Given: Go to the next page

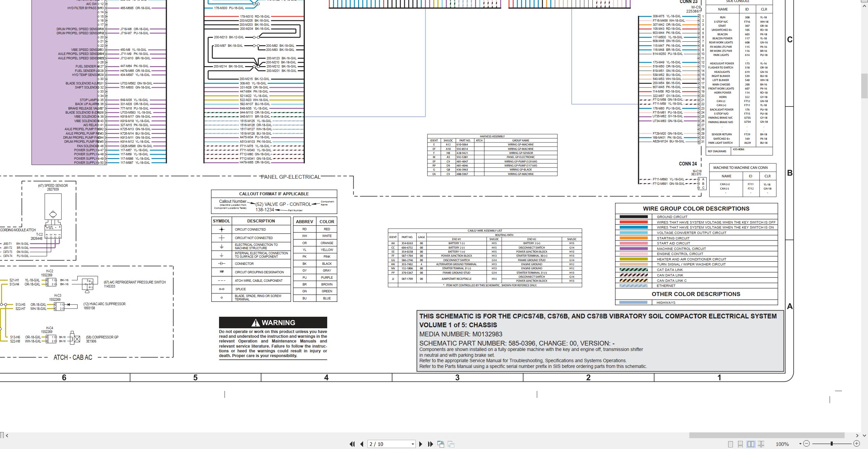Looking at the screenshot, I should [x=421, y=444].
